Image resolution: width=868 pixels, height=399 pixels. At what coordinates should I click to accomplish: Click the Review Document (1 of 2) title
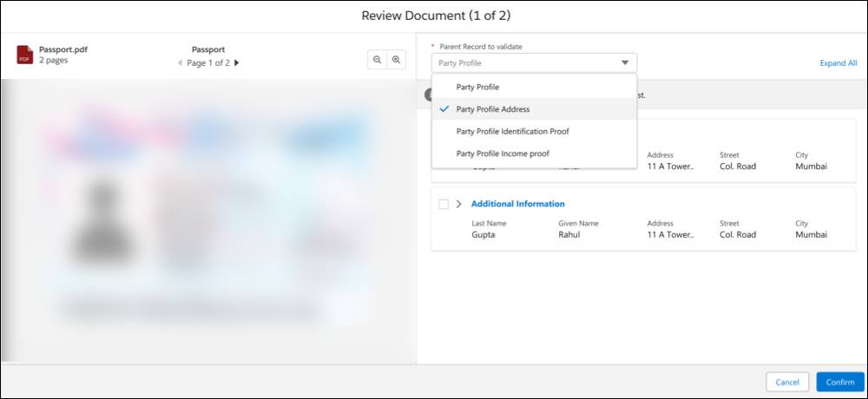coord(436,16)
